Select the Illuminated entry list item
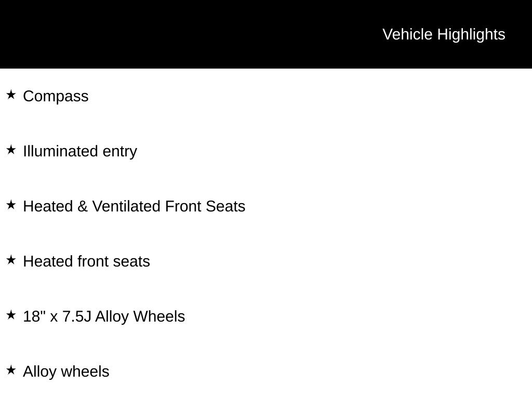532x399 pixels. [x=80, y=151]
